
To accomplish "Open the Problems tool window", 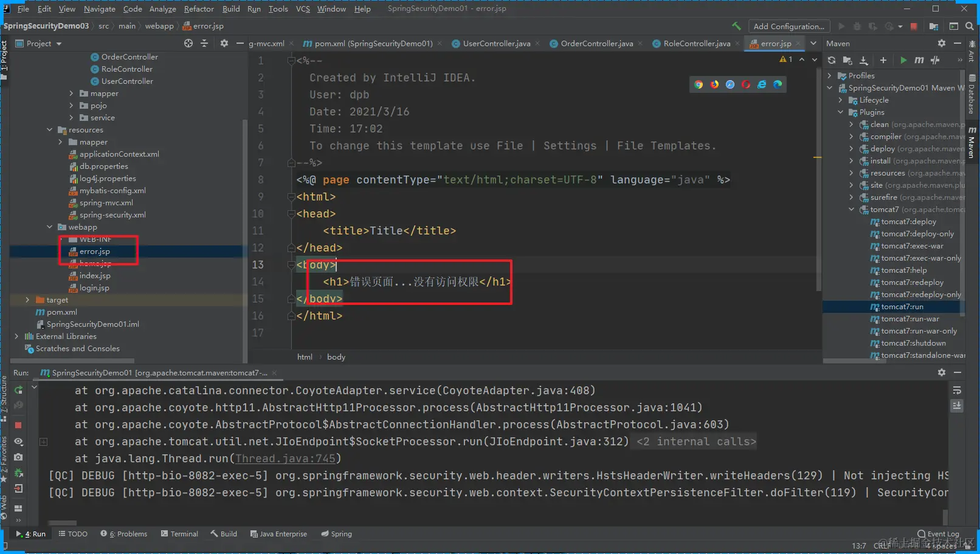I will tap(124, 534).
